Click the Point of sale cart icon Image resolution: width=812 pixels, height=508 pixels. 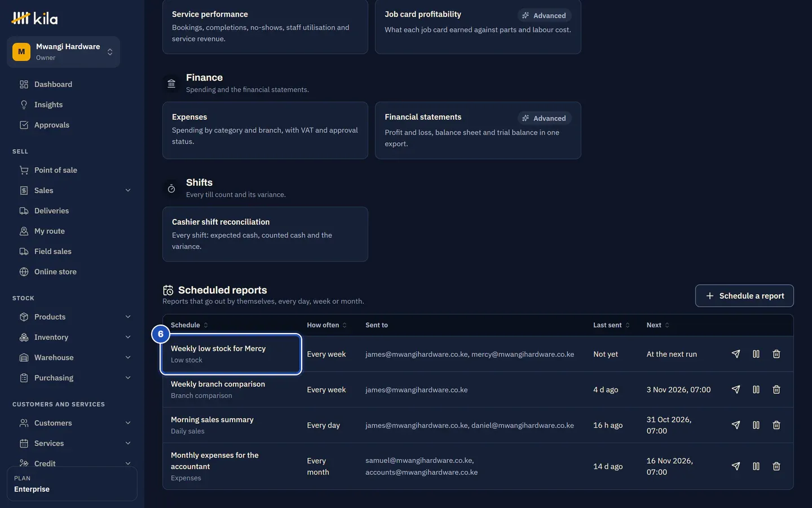click(x=24, y=170)
